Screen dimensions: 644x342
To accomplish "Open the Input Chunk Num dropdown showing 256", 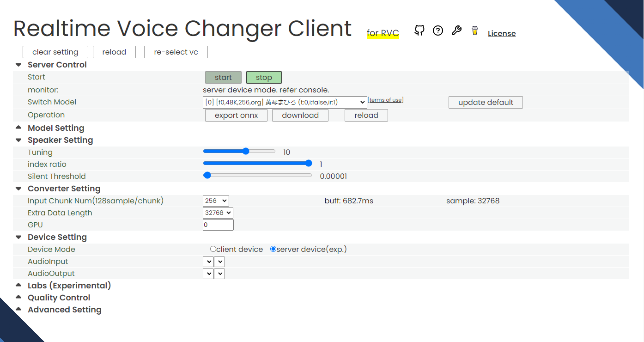I will point(215,201).
